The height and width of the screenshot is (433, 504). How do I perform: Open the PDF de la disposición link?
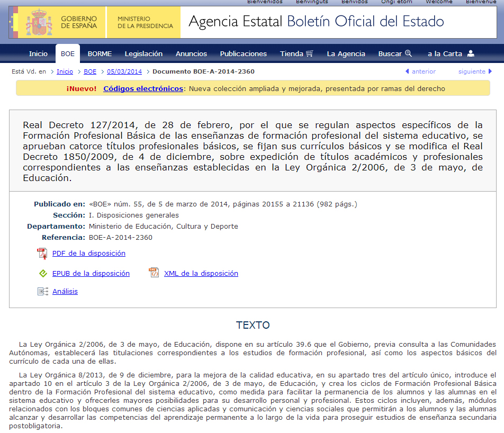click(x=88, y=254)
